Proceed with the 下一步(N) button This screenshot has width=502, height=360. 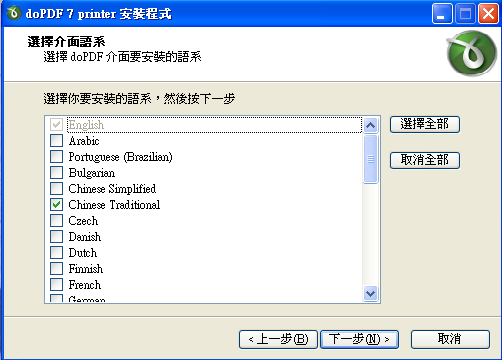point(359,339)
